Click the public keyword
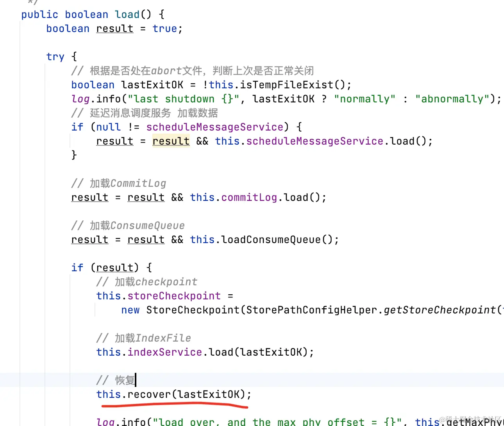Viewport: 504px width, 426px height. click(x=39, y=14)
